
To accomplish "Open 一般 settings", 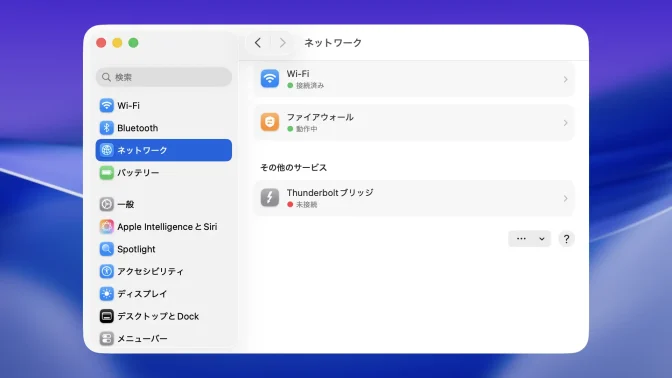I will coord(164,204).
